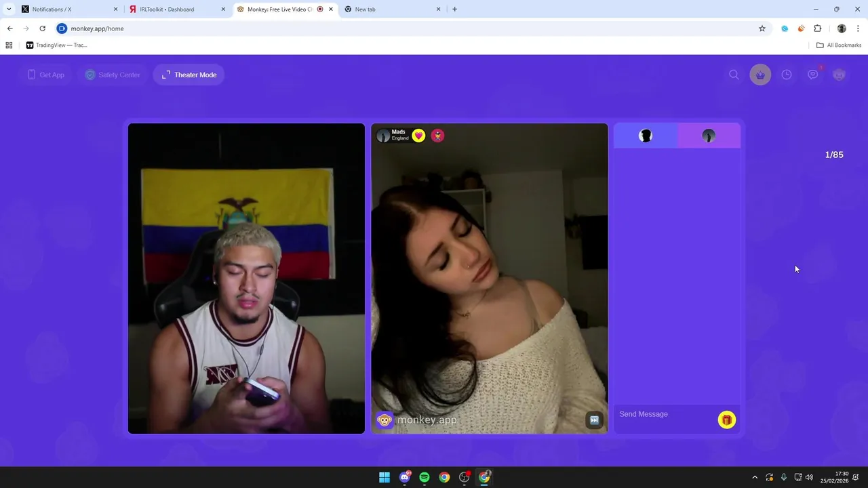
Task: Click the microphone tray icon
Action: click(x=784, y=477)
